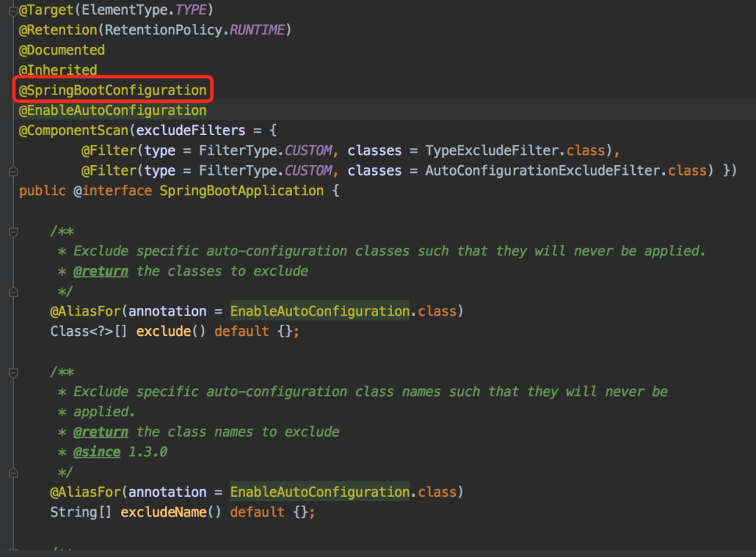
Task: Click 'annotation' attribute in AliasFor above exclude()
Action: [167, 311]
